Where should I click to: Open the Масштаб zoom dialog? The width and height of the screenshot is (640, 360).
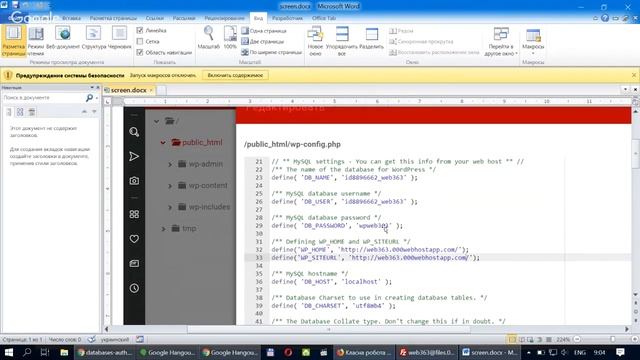click(209, 38)
